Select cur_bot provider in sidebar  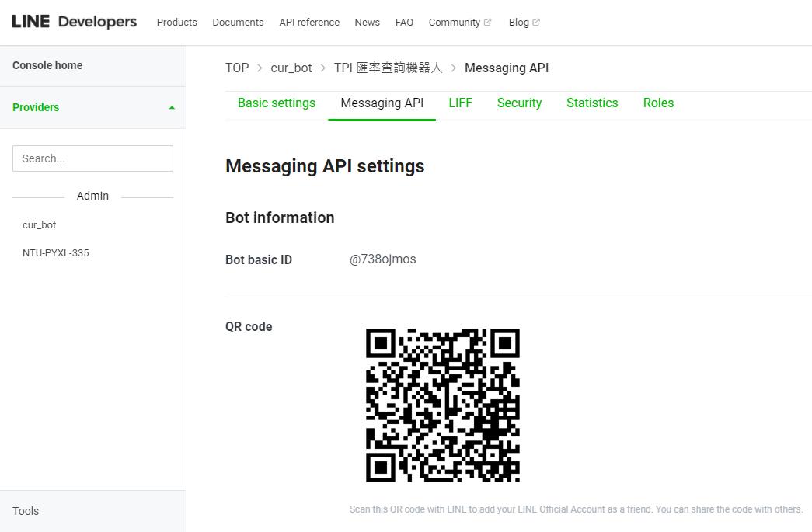(40, 225)
